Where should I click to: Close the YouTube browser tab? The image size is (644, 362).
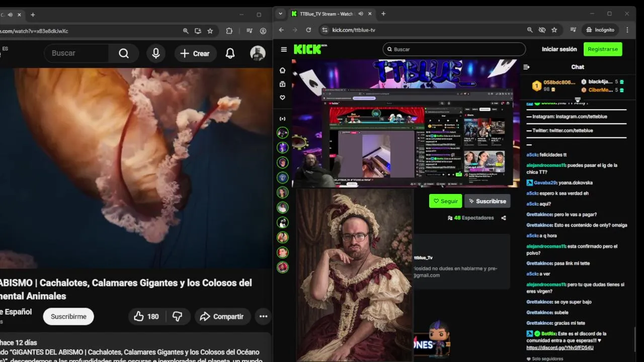coord(19,15)
